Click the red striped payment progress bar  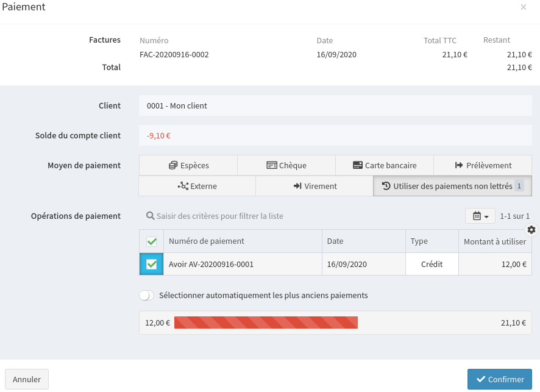click(x=266, y=323)
